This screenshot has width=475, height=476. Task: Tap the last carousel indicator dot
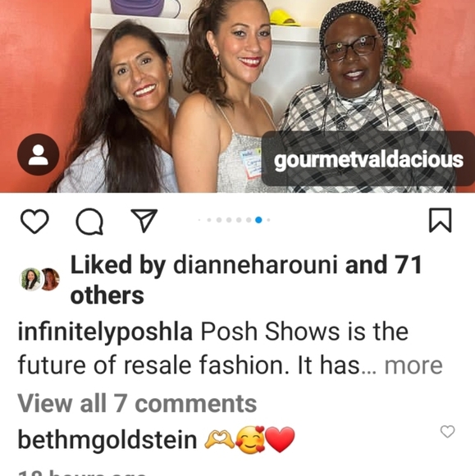click(x=268, y=220)
